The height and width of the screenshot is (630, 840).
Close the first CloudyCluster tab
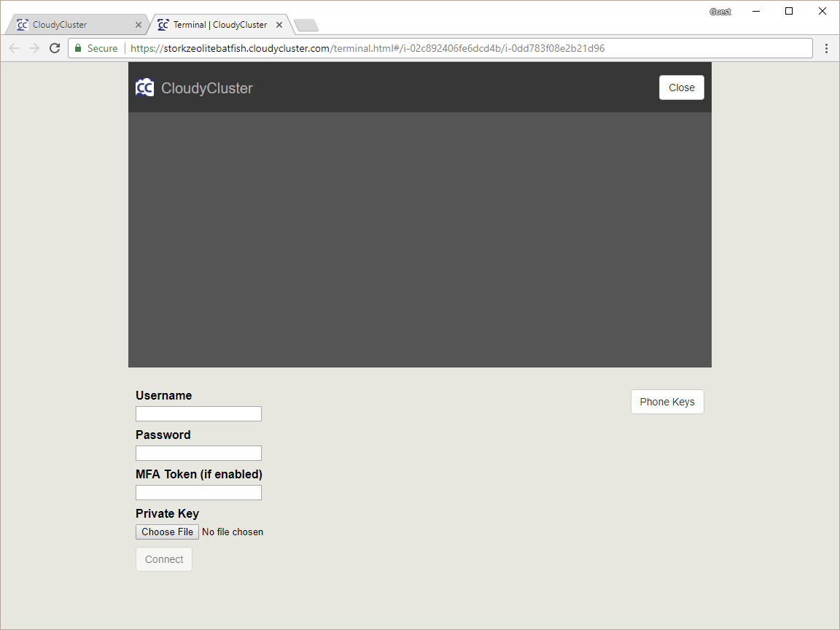coord(139,25)
